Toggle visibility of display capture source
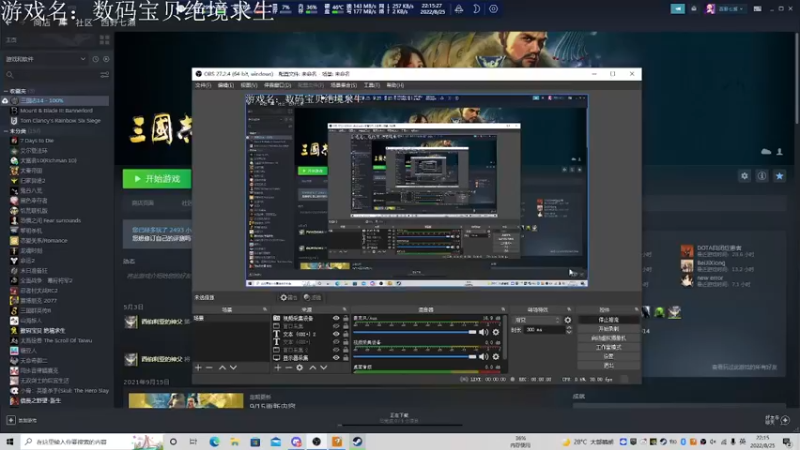The height and width of the screenshot is (450, 800). (336, 358)
